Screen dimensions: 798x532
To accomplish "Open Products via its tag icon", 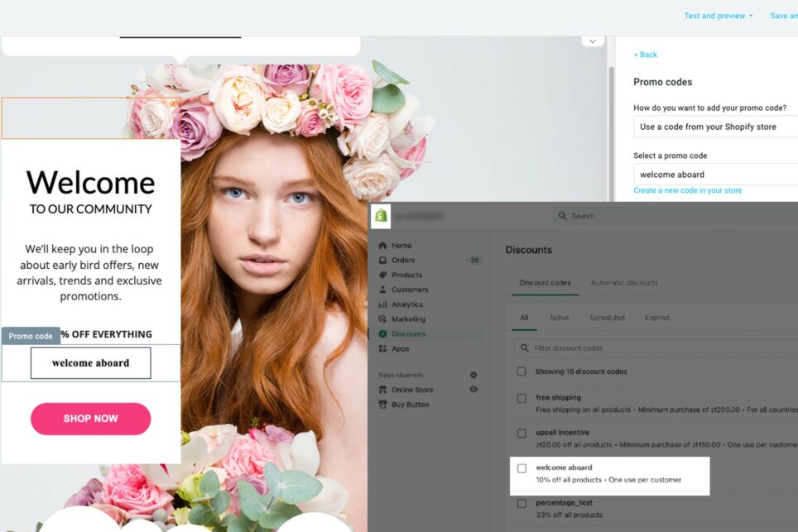I will point(383,275).
